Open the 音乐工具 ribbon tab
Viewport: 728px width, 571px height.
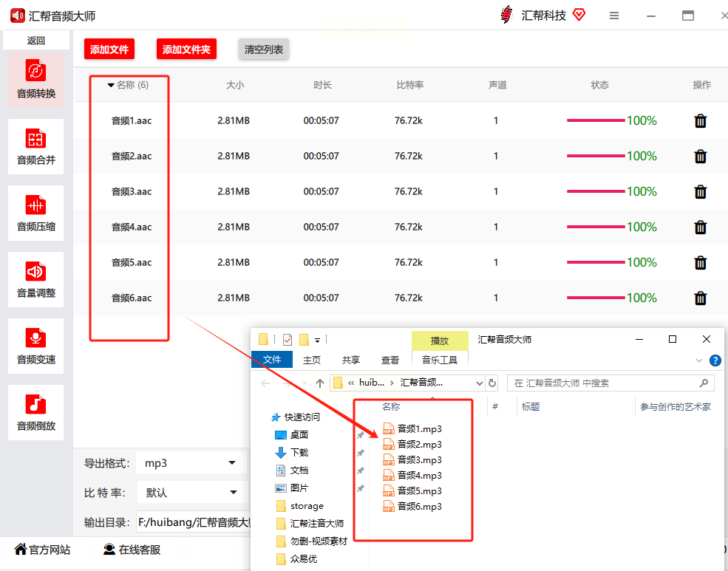pos(439,360)
